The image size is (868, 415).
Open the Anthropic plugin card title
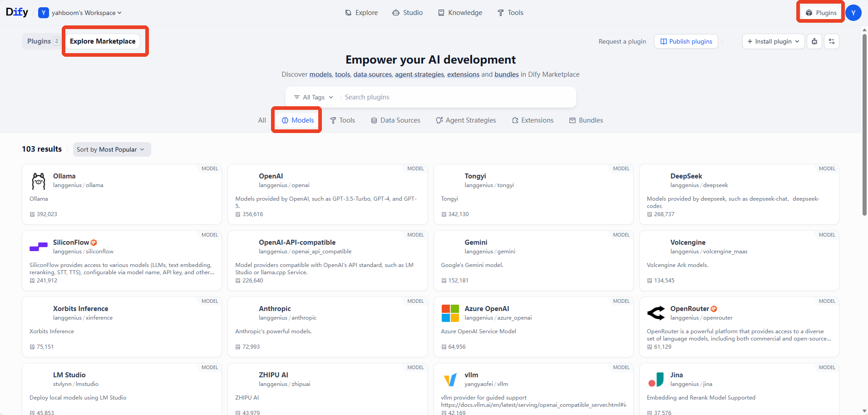point(275,309)
